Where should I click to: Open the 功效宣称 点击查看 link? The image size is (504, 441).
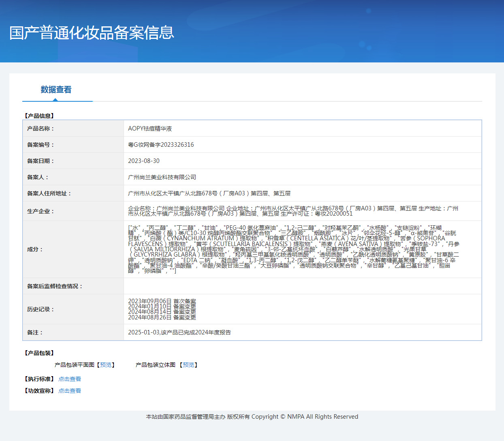[70, 391]
